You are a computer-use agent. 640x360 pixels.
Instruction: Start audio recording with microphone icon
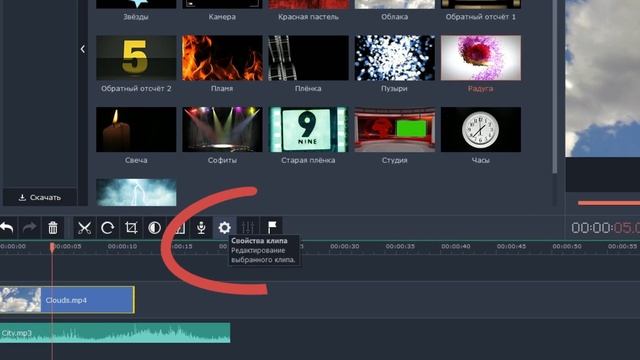(x=201, y=227)
